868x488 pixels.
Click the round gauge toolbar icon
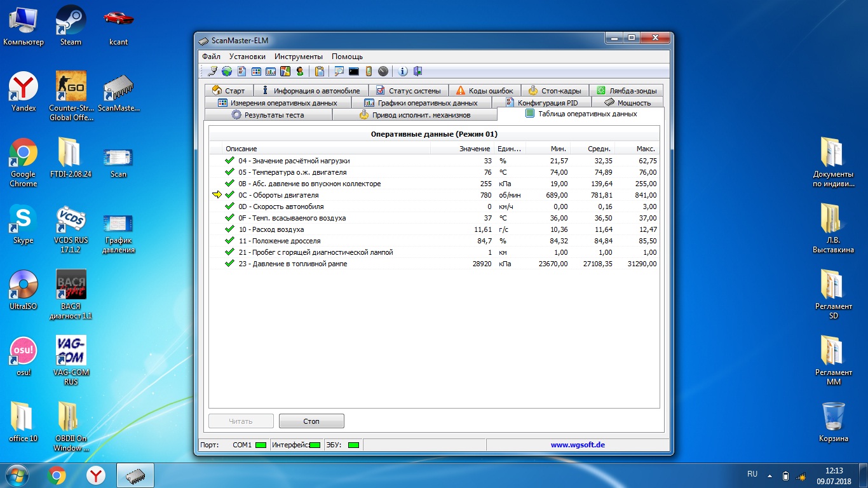pos(383,71)
